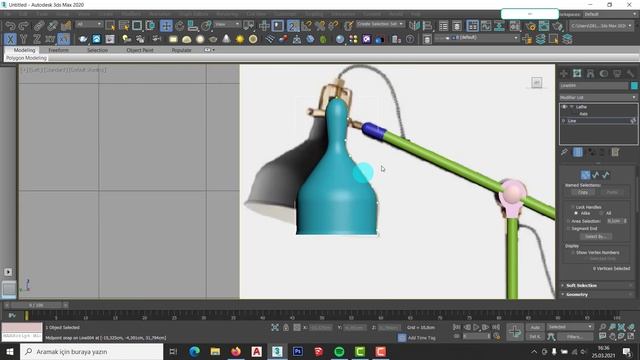
Task: Click the Auto key button
Action: [x=535, y=327]
